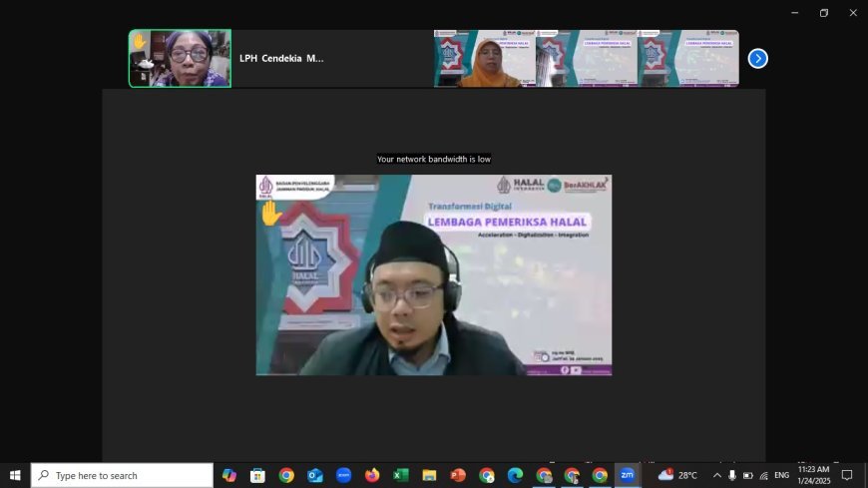Click the Chrome icon right of PowerPoint

(x=487, y=475)
